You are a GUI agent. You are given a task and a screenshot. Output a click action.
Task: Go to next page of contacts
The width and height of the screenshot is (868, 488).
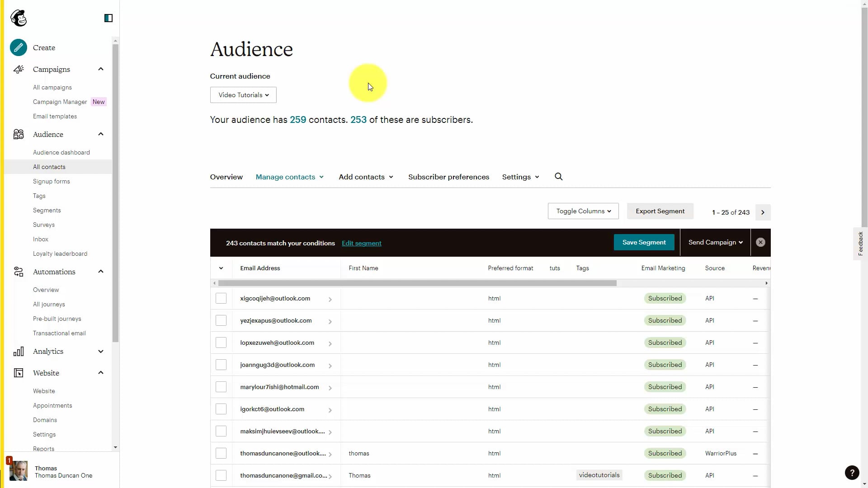click(x=763, y=212)
